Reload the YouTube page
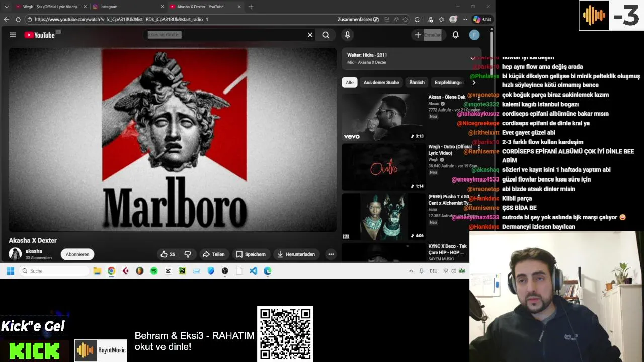This screenshot has width=644, height=362. point(18,19)
